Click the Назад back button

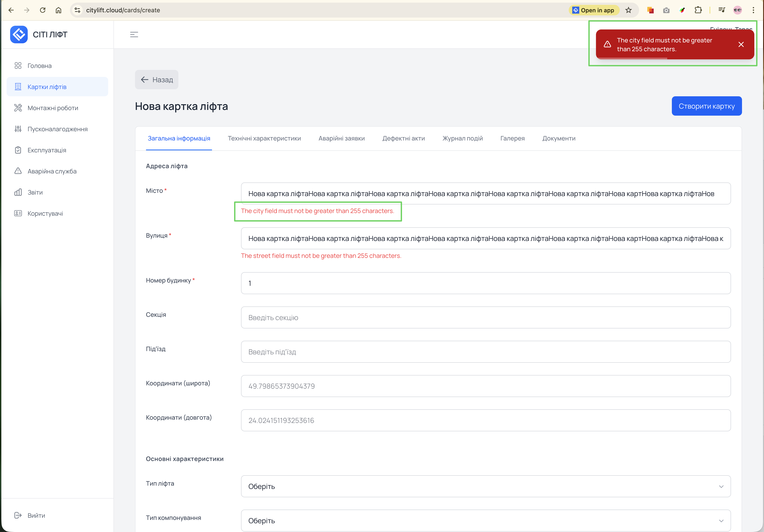157,80
